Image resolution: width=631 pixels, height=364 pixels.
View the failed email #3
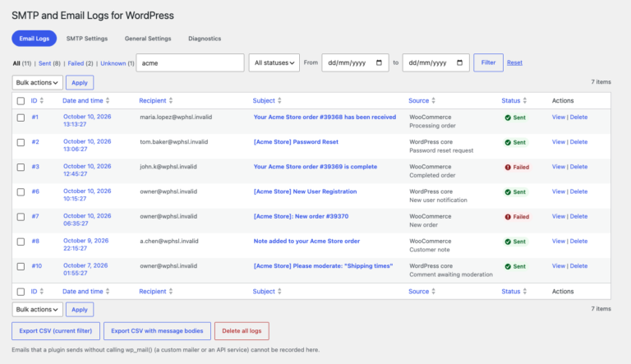[558, 167]
